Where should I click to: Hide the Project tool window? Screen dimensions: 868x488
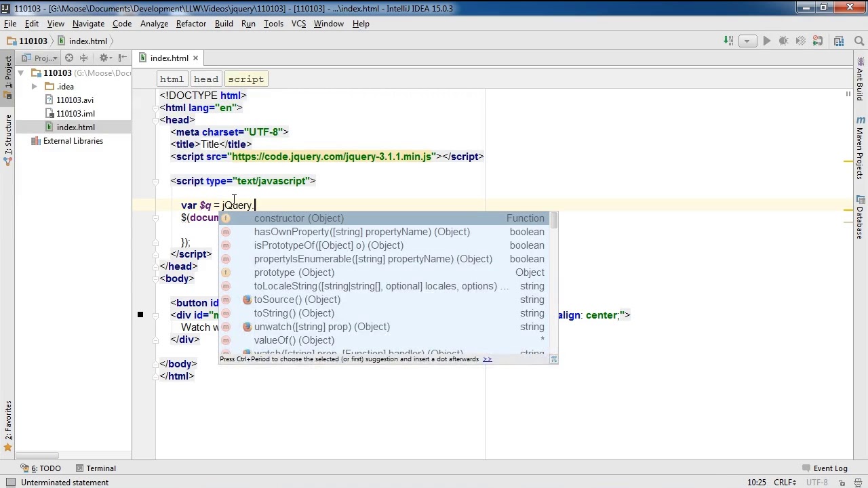[x=123, y=58]
